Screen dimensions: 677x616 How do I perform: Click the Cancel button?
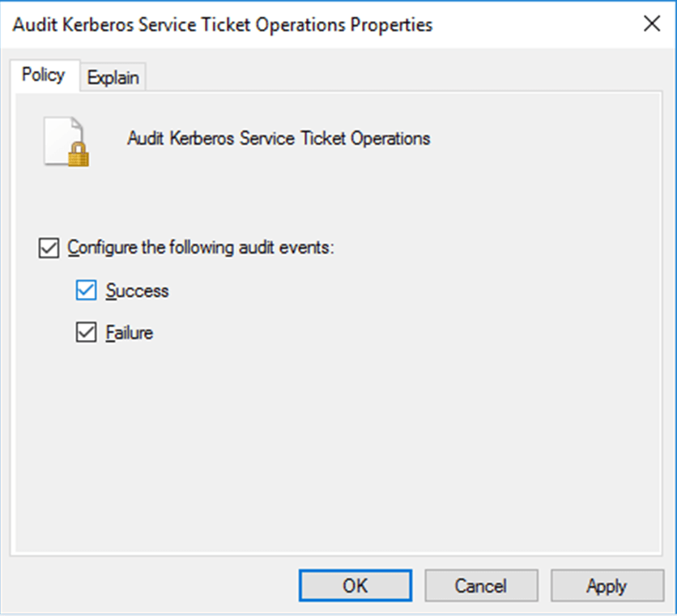(481, 585)
